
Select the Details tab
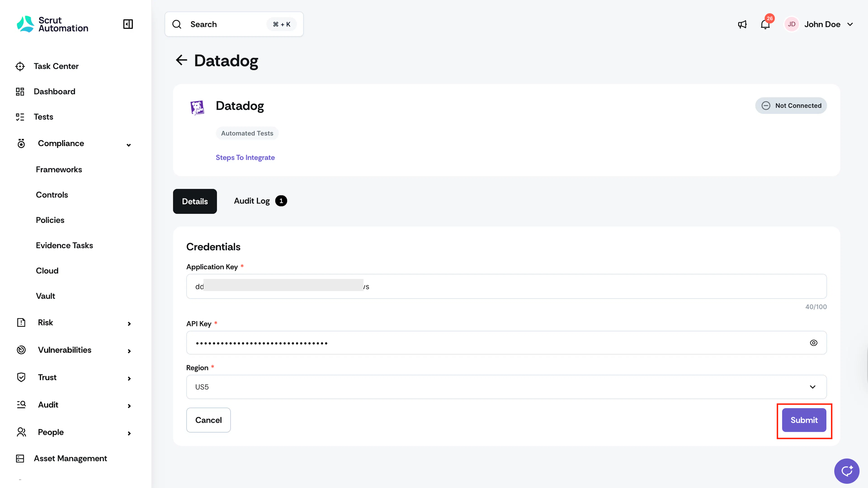(x=195, y=201)
